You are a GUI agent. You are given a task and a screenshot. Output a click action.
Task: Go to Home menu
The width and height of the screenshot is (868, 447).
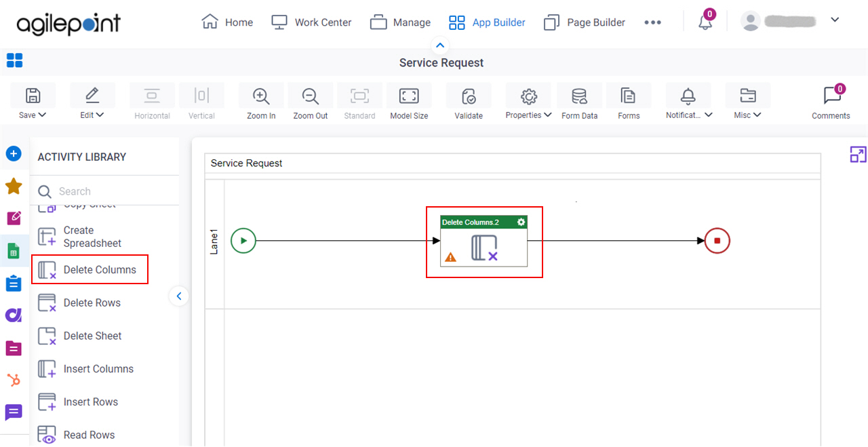228,22
